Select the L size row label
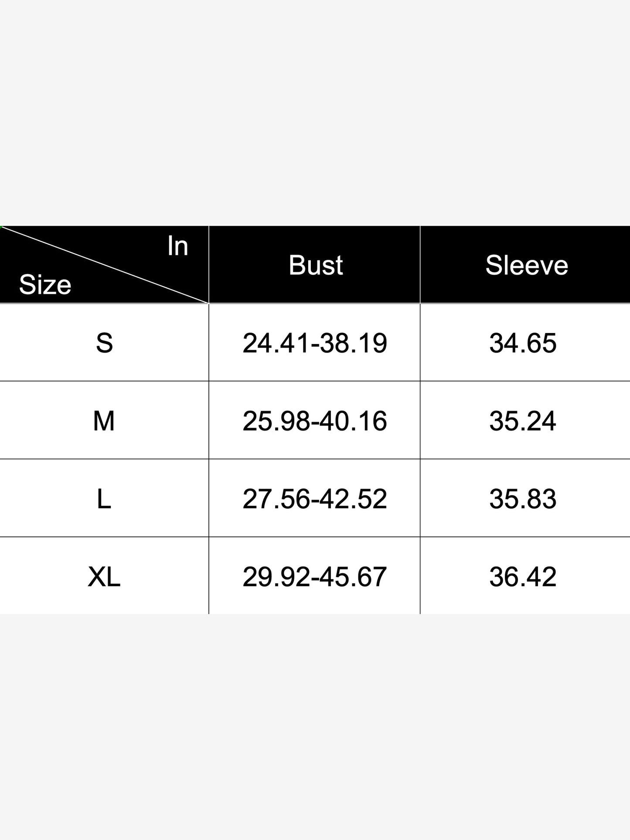Image resolution: width=630 pixels, height=840 pixels. tap(104, 499)
